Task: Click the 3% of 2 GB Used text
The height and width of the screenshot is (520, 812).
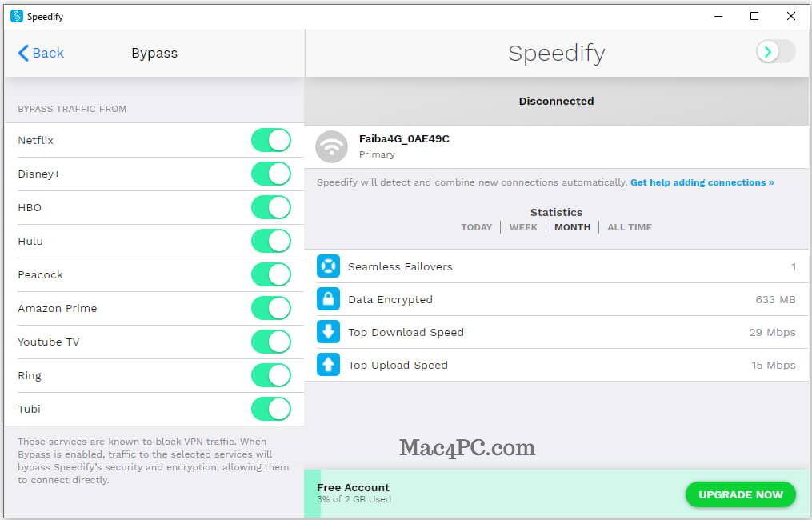Action: pos(354,500)
